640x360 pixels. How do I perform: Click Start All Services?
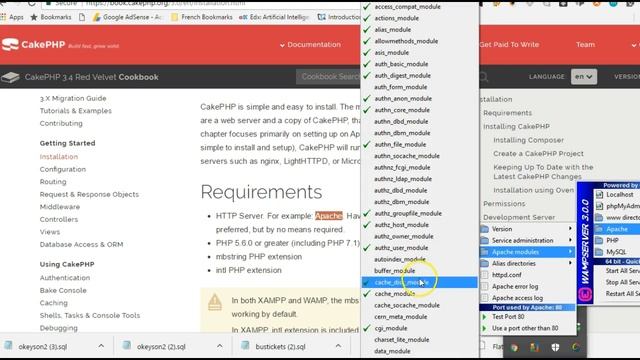coord(622,271)
